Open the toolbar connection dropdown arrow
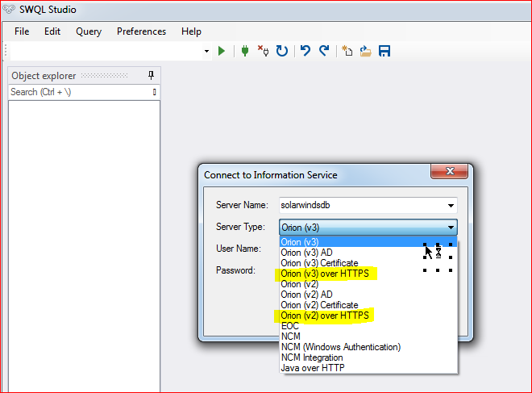532x393 pixels. click(206, 52)
